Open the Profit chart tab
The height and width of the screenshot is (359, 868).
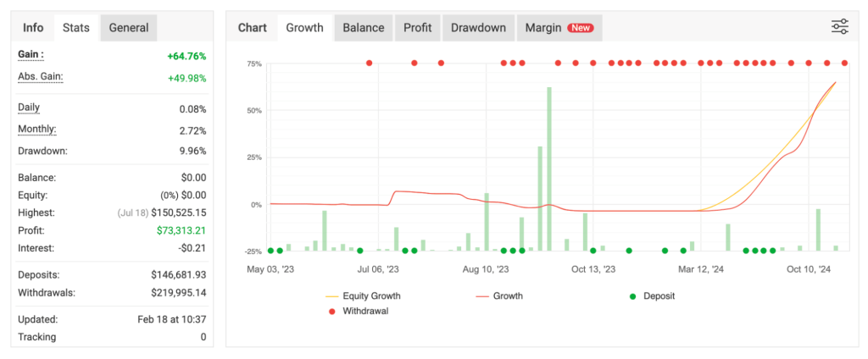pos(417,28)
